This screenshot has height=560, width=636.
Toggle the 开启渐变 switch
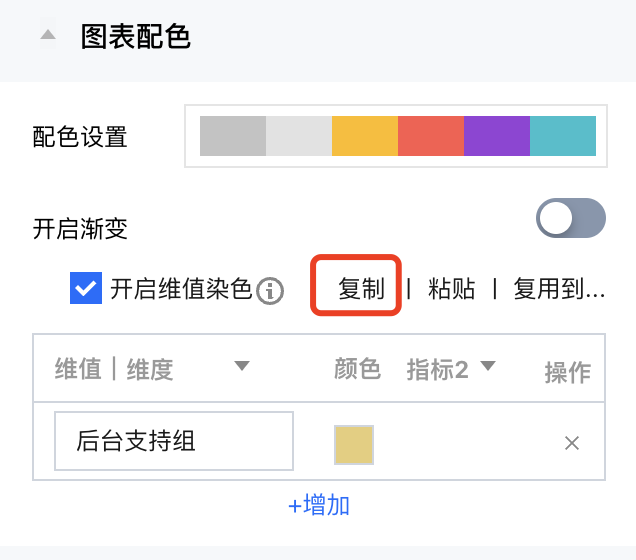coord(571,218)
